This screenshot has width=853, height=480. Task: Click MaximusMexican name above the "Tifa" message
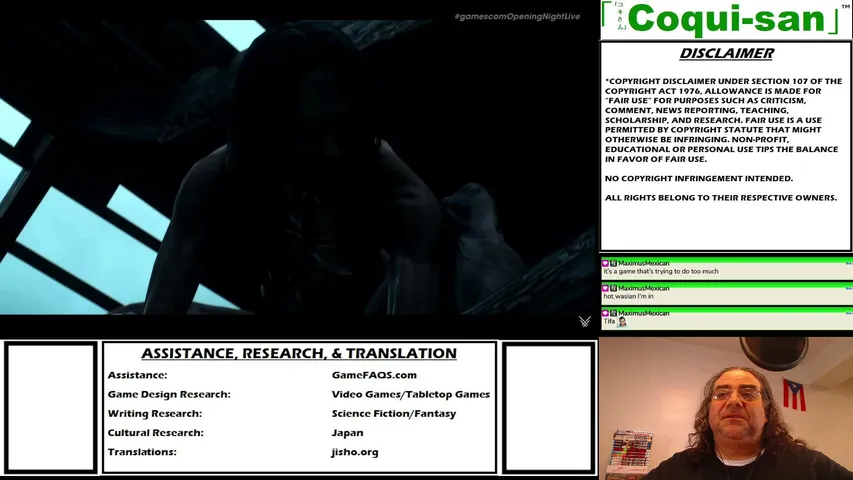pos(644,313)
